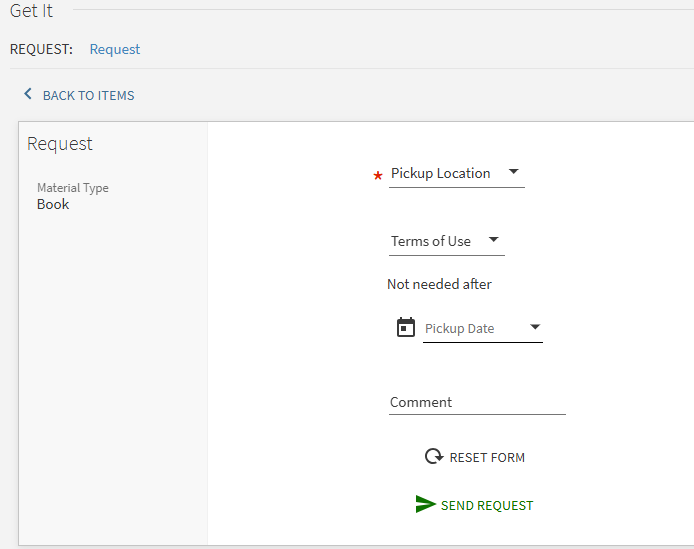Click the red required asterisk icon
This screenshot has width=694, height=549.
pyautogui.click(x=378, y=176)
